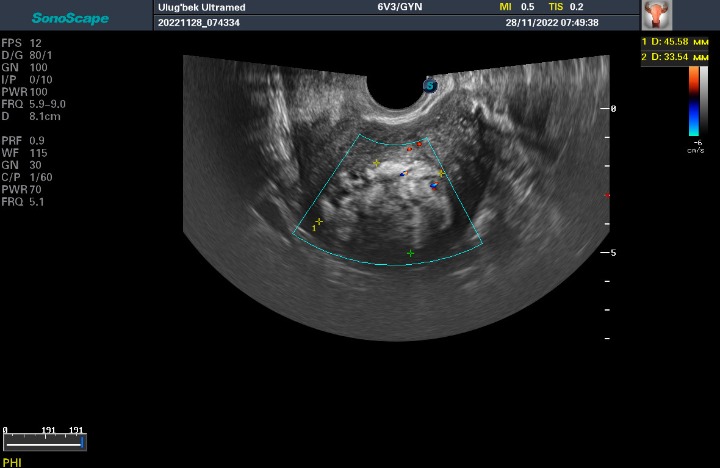Select measurement 2 D: 33.54 result
The height and width of the screenshot is (468, 720).
tap(675, 57)
